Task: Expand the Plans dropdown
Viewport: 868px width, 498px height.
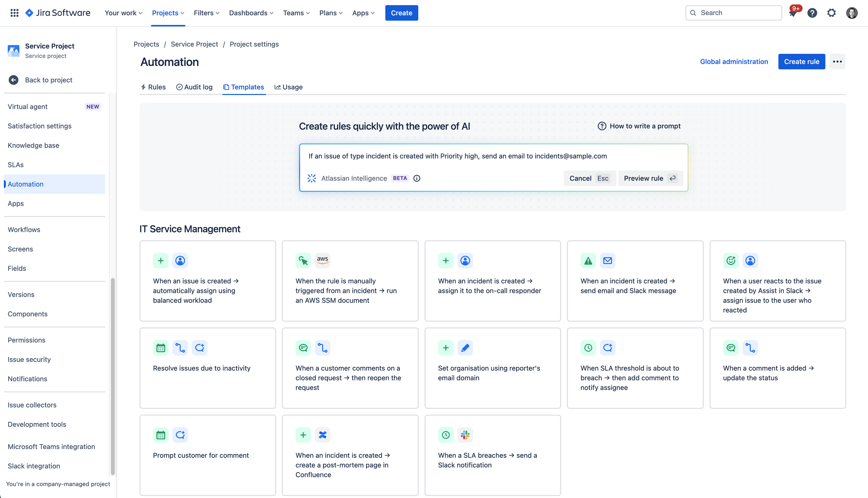Action: 331,13
